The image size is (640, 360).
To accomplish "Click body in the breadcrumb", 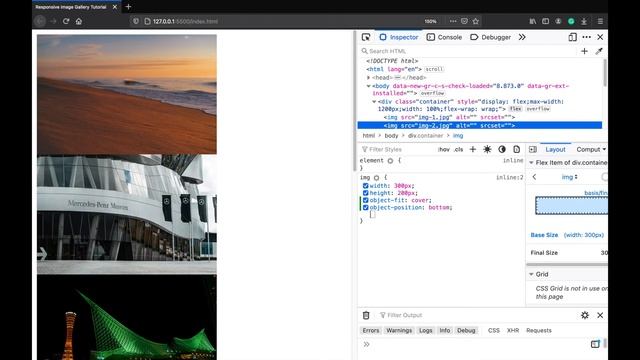I will coord(391,136).
